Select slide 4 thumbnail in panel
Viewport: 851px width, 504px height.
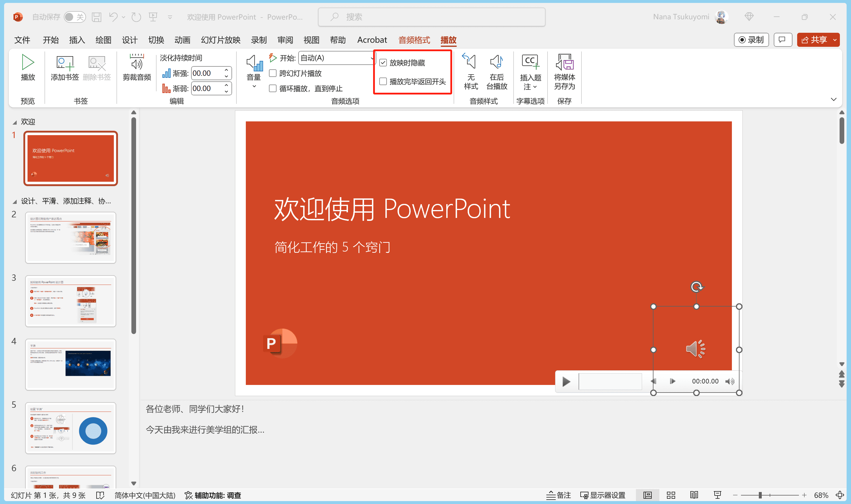click(x=71, y=364)
